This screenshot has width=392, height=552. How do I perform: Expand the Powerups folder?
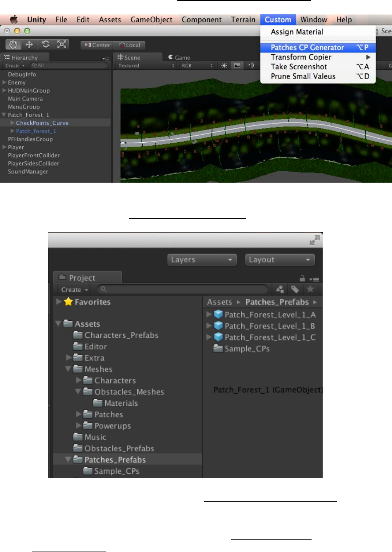click(79, 426)
